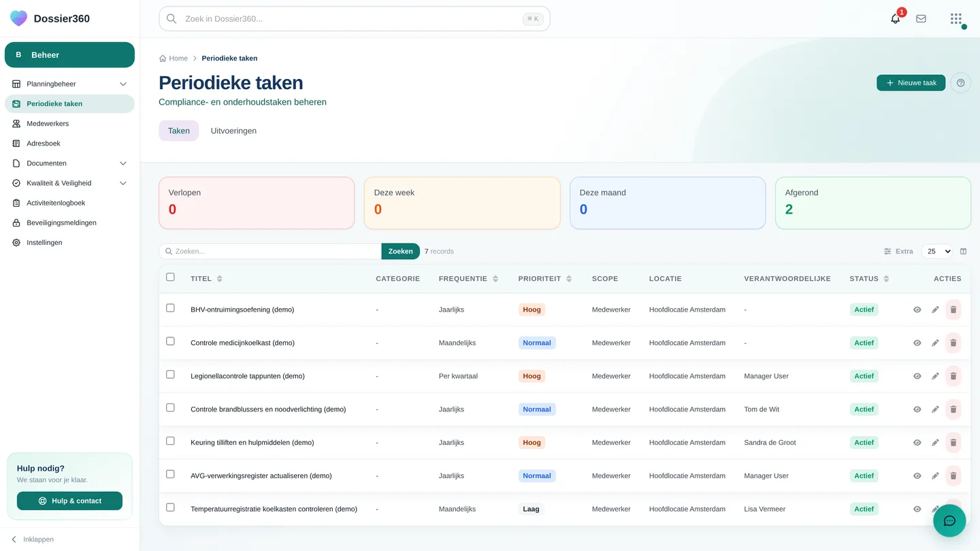980x551 pixels.
Task: Open the apps grid icon
Action: tap(956, 19)
